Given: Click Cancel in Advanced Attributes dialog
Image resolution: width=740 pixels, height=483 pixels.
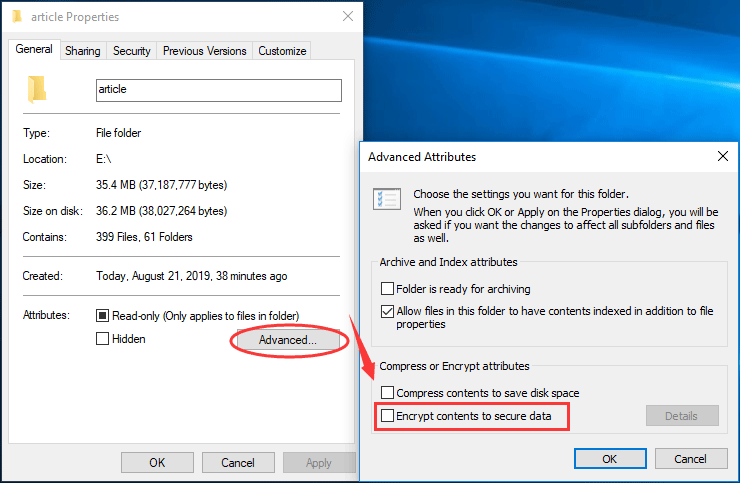Looking at the screenshot, I should tap(690, 458).
